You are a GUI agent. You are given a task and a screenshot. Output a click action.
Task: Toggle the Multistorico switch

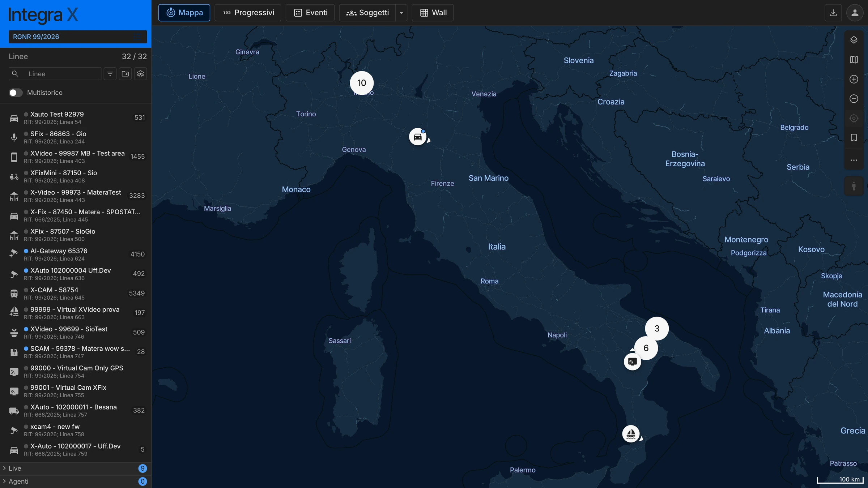tap(16, 93)
